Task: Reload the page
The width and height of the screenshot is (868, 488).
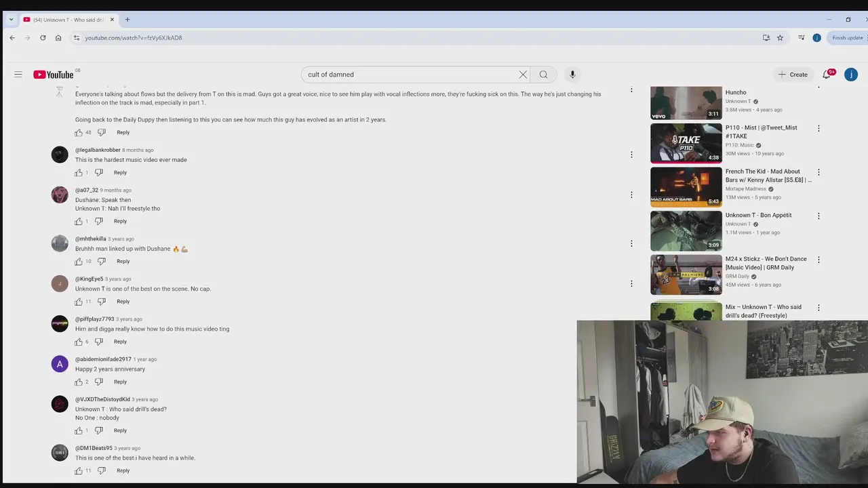Action: 43,38
